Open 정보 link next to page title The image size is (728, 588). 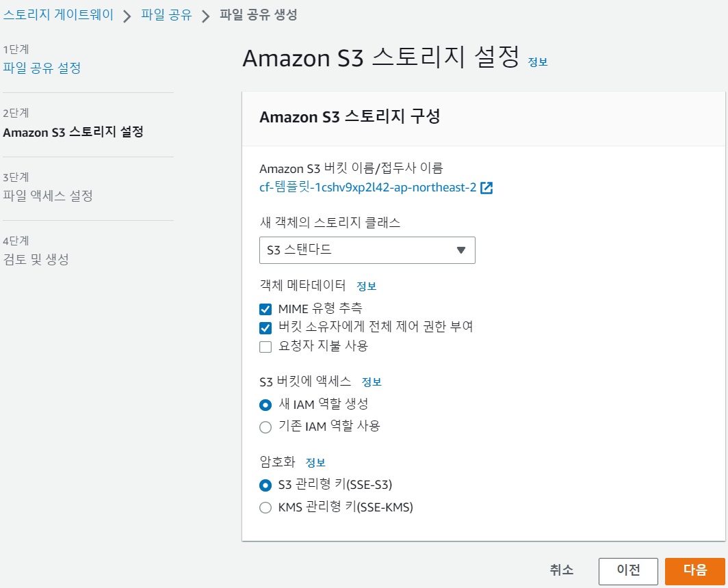(x=538, y=62)
